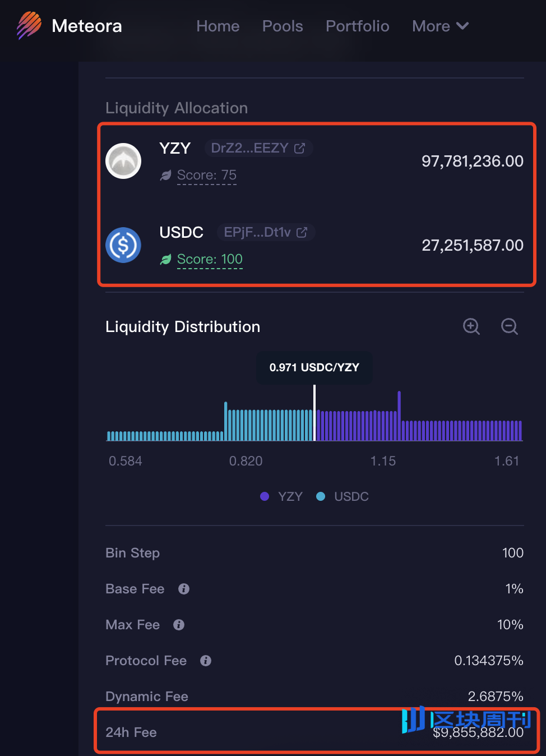
Task: Click the Protocol Fee info icon
Action: (x=206, y=661)
